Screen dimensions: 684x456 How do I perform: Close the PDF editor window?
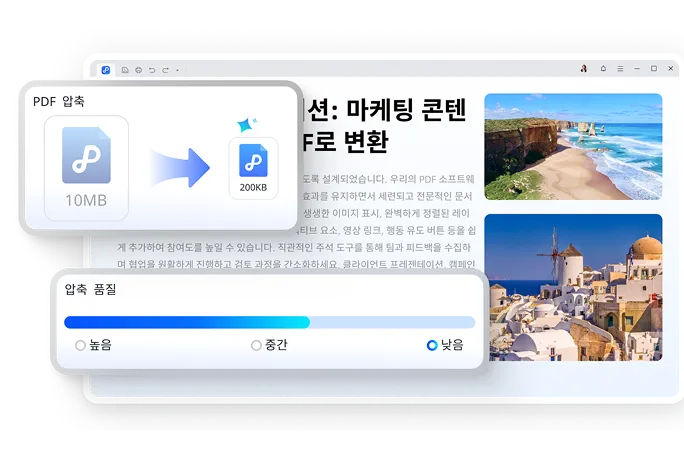(670, 69)
